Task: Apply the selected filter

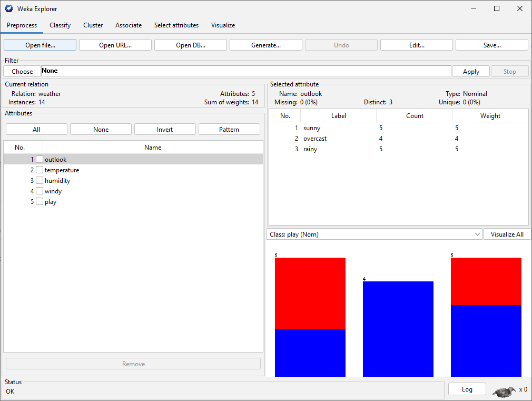Action: (470, 71)
